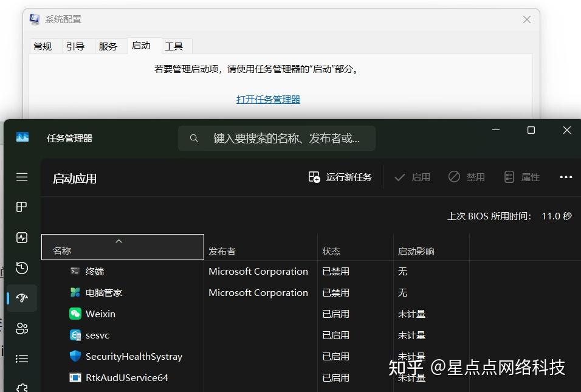
Task: Maximize the Task Manager window
Action: (x=531, y=130)
